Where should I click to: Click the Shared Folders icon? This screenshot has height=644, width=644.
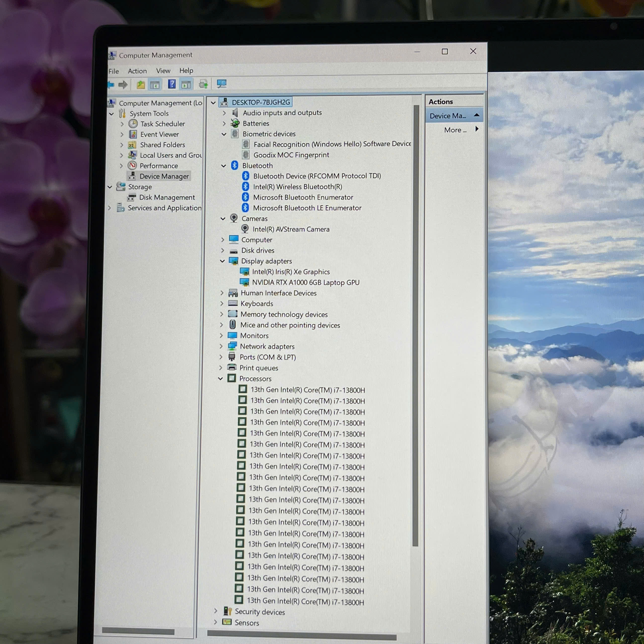(x=132, y=145)
